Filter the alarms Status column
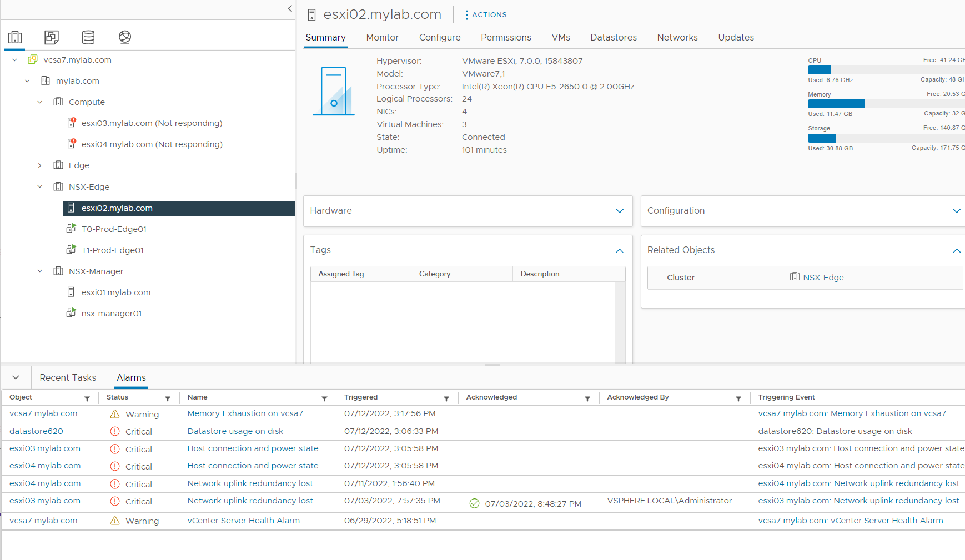965x560 pixels. click(x=168, y=398)
